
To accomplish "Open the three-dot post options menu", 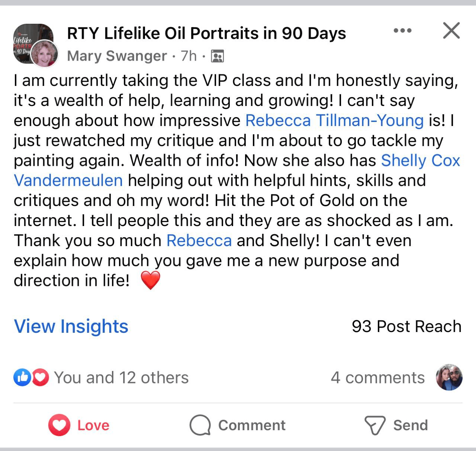I will click(403, 31).
